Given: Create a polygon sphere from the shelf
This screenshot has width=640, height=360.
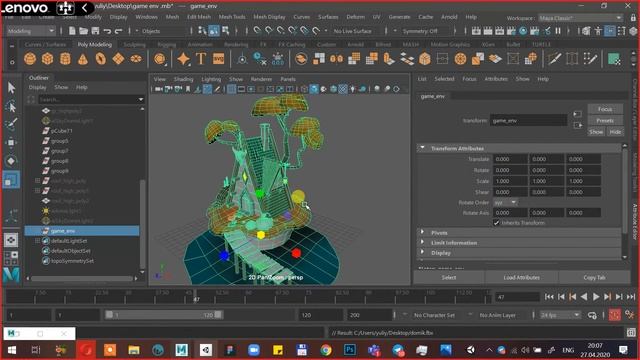Looking at the screenshot, I should point(30,59).
